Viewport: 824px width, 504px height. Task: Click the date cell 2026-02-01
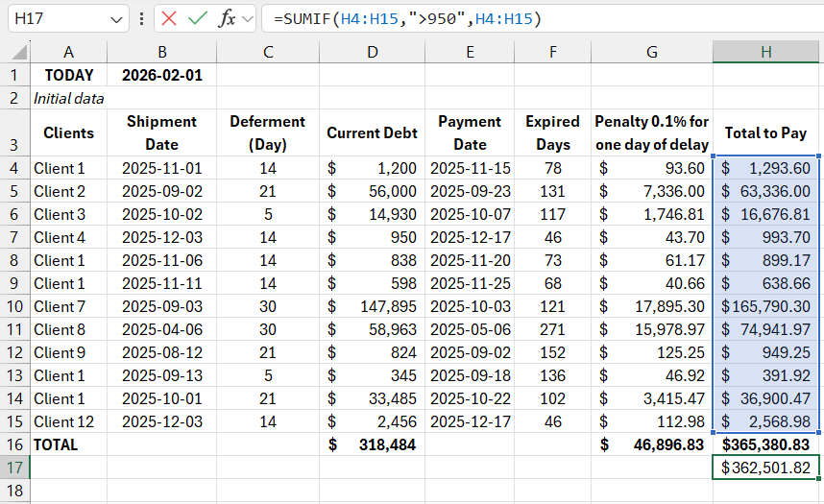click(x=162, y=75)
